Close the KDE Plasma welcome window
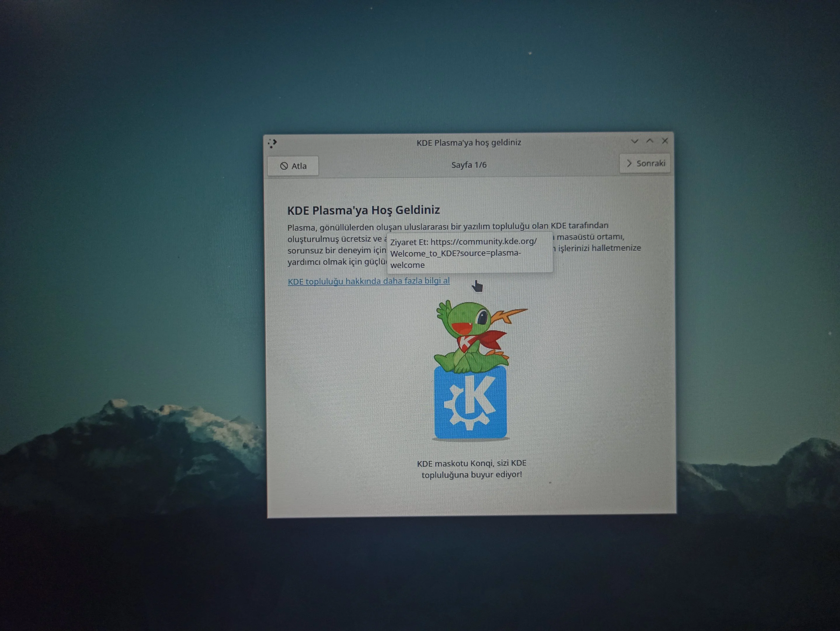840x631 pixels. point(665,141)
